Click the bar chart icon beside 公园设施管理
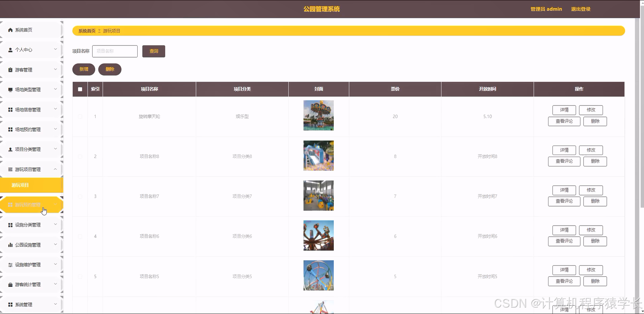The image size is (644, 314). (x=10, y=245)
